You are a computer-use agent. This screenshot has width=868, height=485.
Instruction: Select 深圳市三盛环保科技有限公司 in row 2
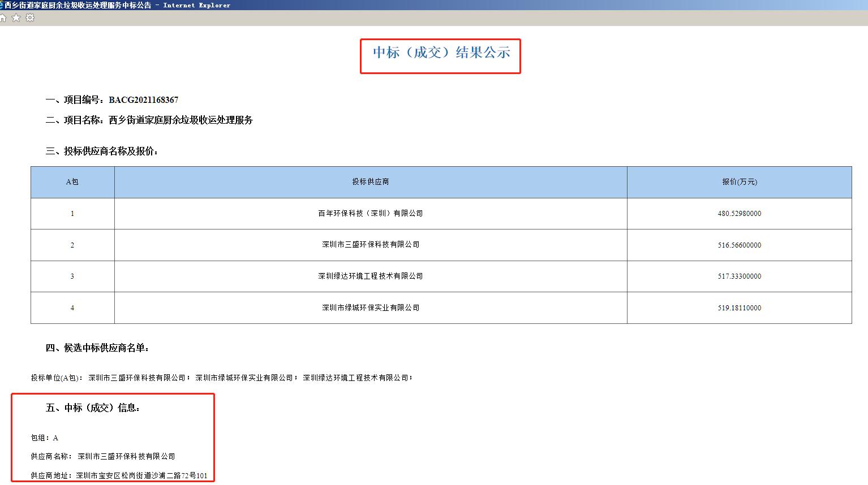pyautogui.click(x=371, y=245)
